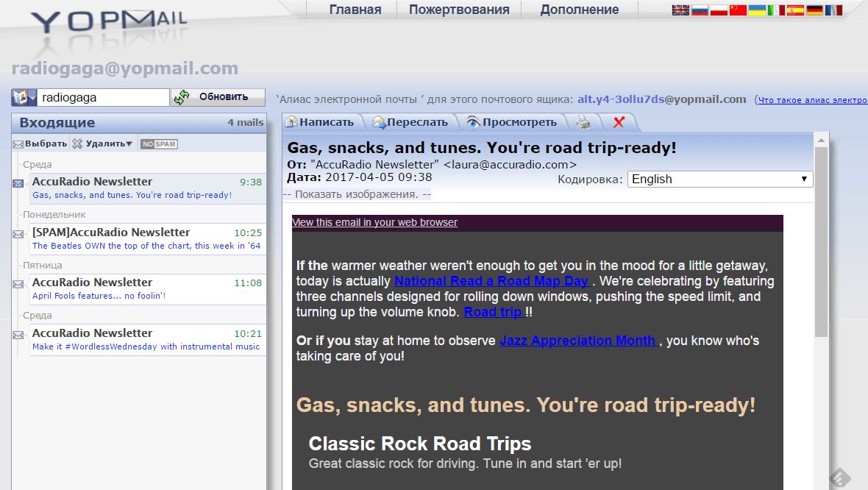The width and height of the screenshot is (868, 490).
Task: Open the Кодировка English dropdown
Action: [719, 180]
